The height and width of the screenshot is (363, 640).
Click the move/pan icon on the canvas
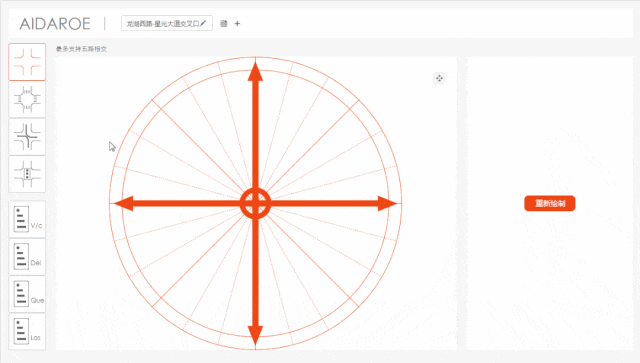[x=439, y=78]
